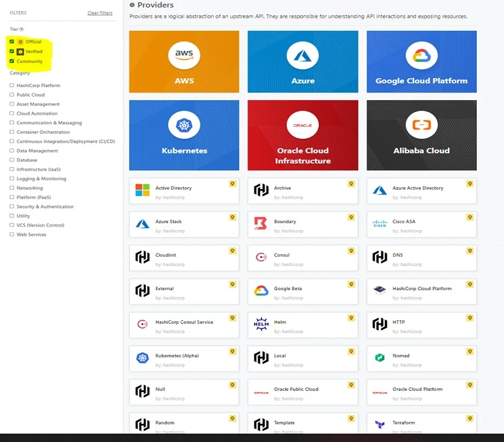504x442 pixels.
Task: Select the Networking category checkbox
Action: point(12,188)
